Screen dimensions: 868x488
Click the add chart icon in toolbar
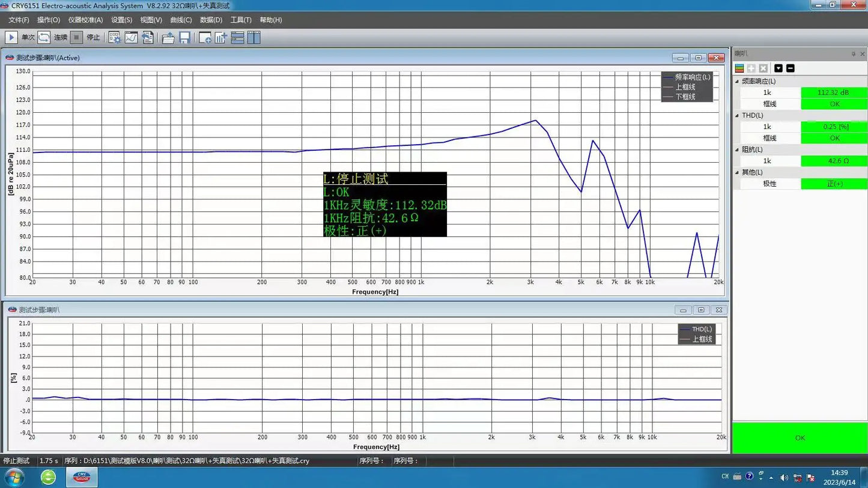click(221, 37)
